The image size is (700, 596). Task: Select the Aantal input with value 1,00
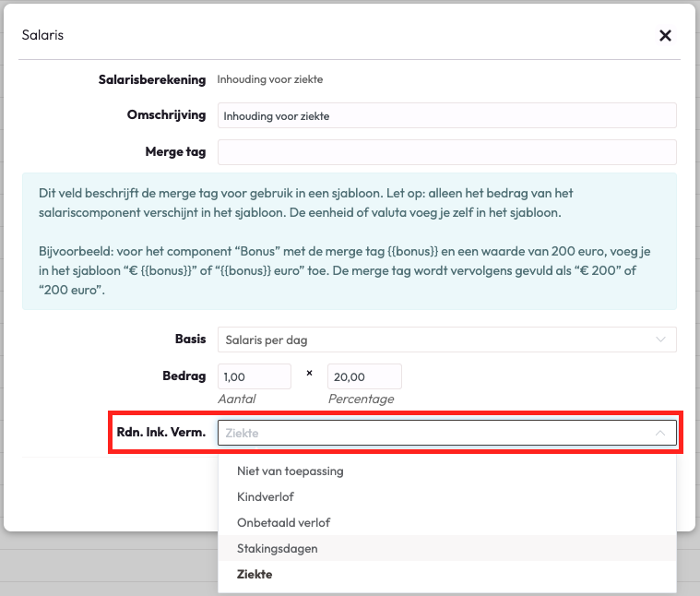[254, 376]
